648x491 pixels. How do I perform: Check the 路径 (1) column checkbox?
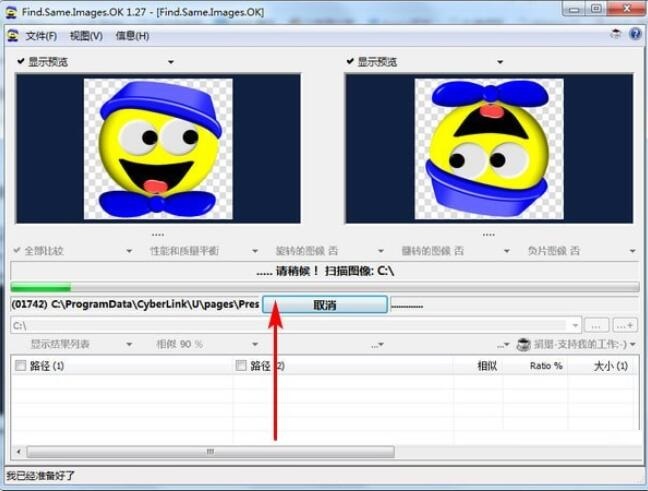20,366
